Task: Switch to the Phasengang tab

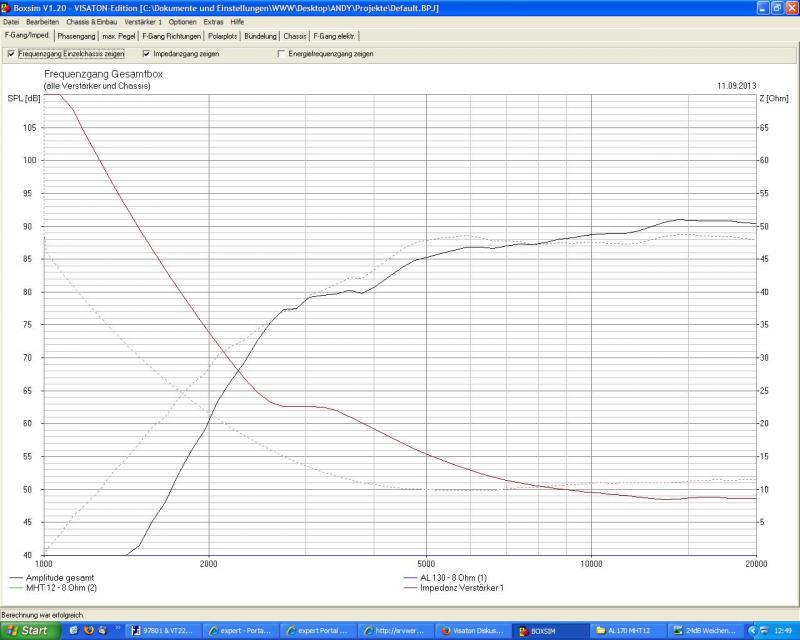Action: tap(76, 36)
